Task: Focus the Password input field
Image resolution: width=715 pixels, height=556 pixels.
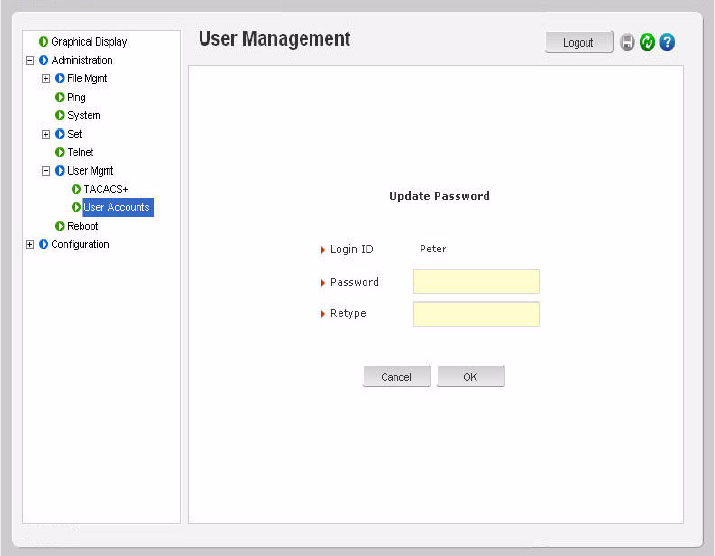Action: (x=476, y=281)
